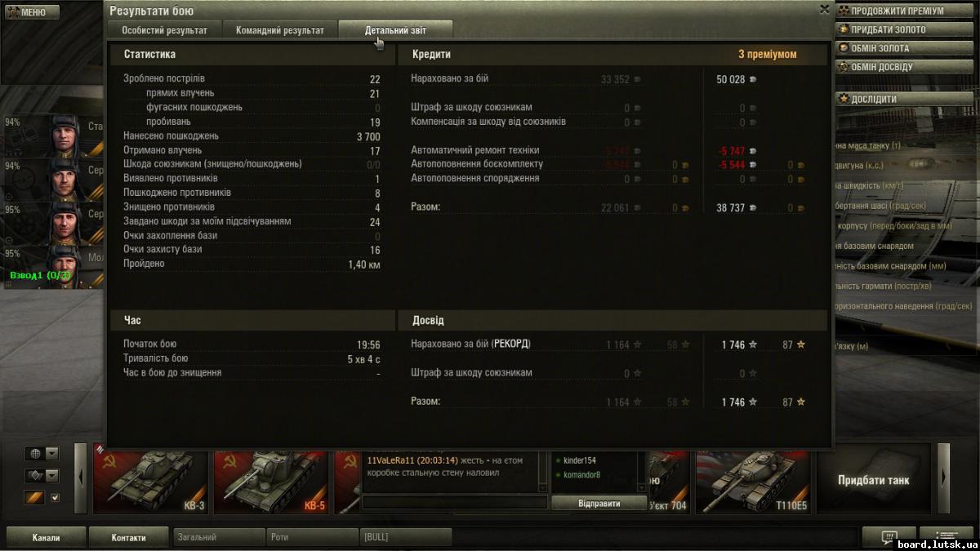Open the chat notifications icon at bottom right
This screenshot has height=551, width=980.
click(889, 536)
